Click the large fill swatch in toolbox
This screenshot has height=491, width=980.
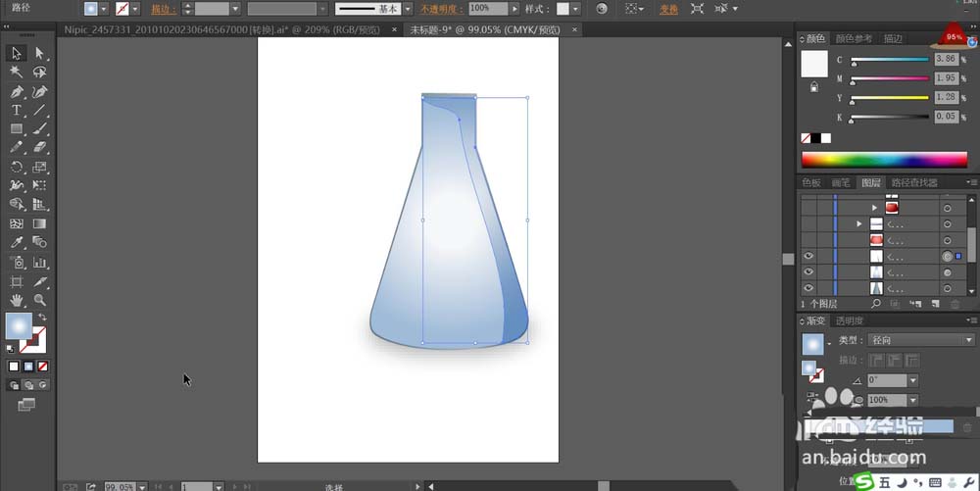19,326
